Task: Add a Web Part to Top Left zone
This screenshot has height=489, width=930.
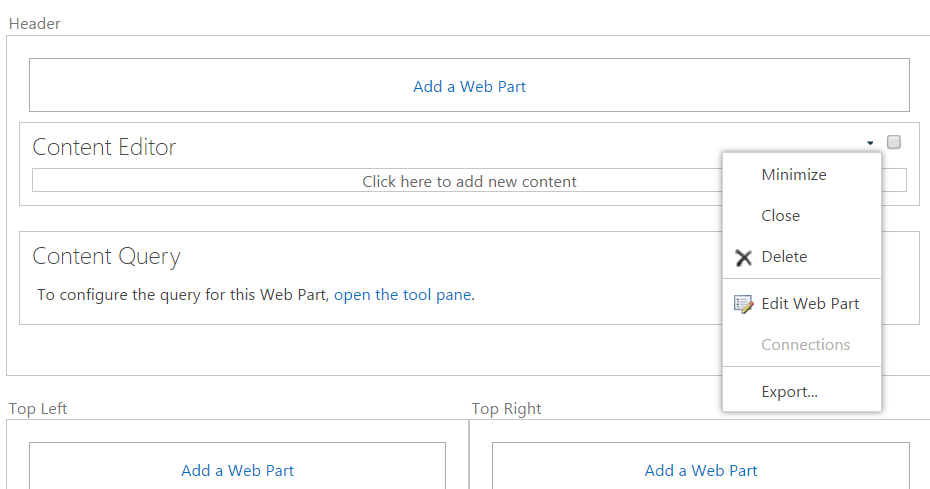Action: pos(237,470)
